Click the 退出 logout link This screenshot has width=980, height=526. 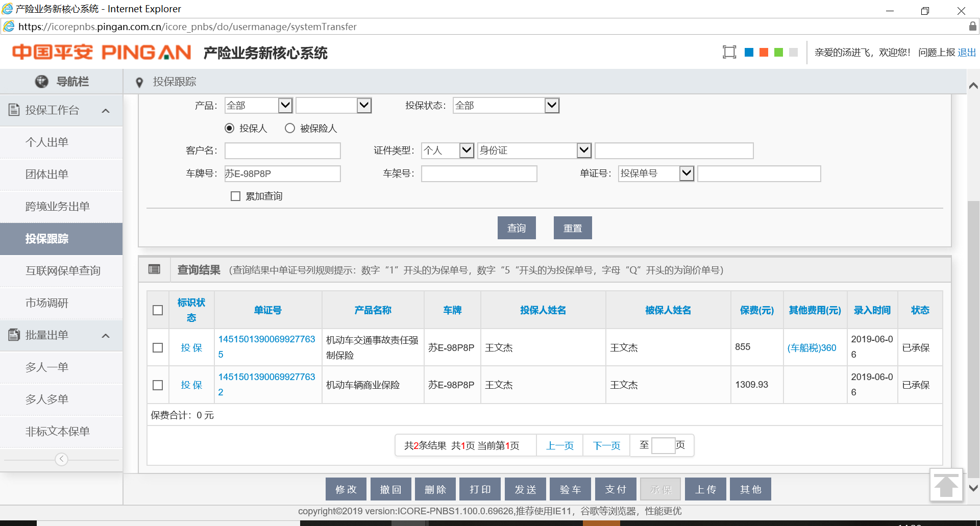click(x=966, y=53)
